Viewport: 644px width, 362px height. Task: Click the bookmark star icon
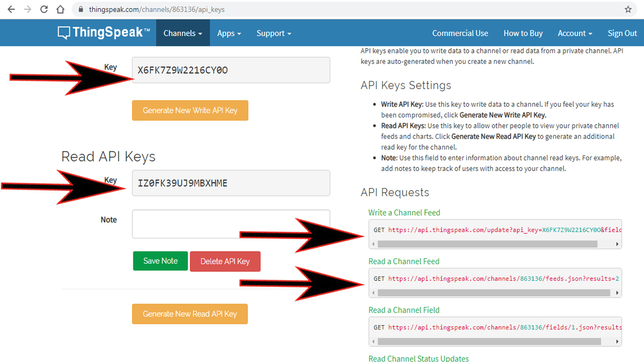pos(627,9)
